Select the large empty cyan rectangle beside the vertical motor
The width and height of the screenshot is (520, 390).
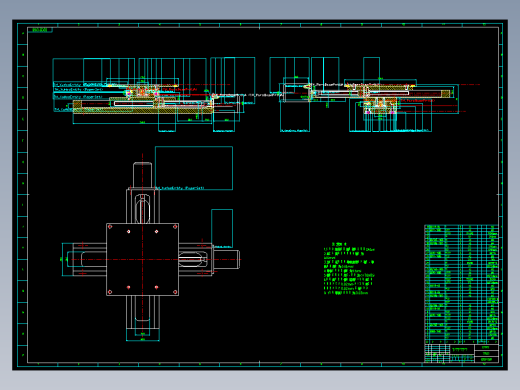click(x=194, y=168)
